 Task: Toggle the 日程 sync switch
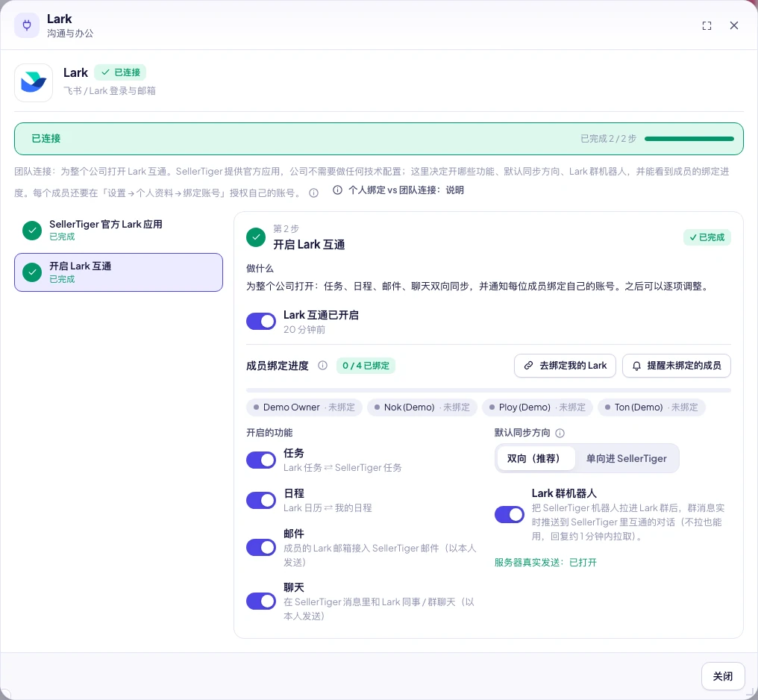(261, 500)
